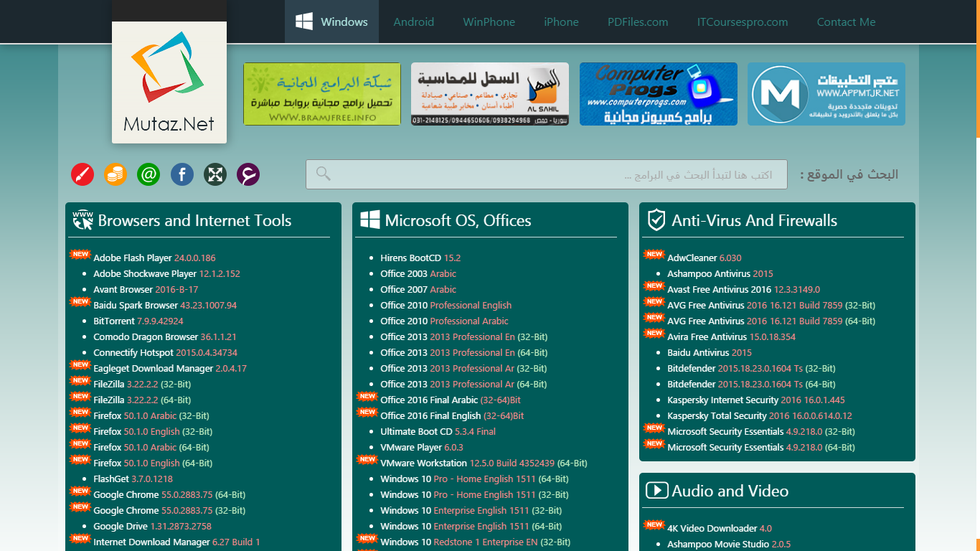
Task: Click the shield icon beside Anti-Virus heading
Action: 656,220
